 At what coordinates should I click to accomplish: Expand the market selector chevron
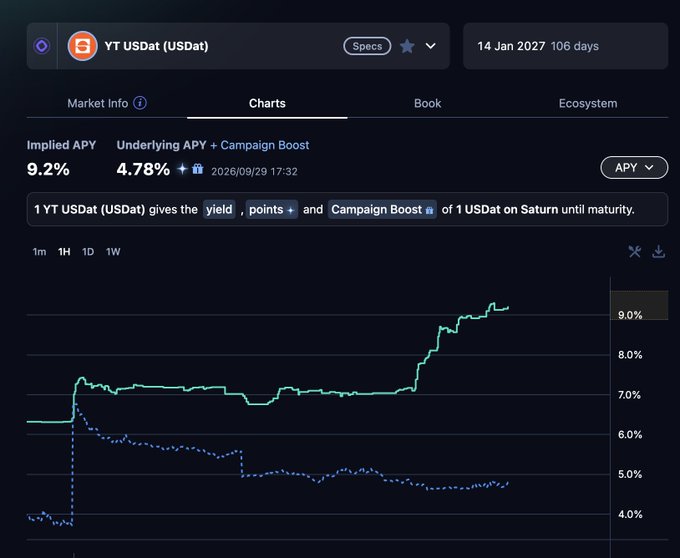(x=431, y=46)
